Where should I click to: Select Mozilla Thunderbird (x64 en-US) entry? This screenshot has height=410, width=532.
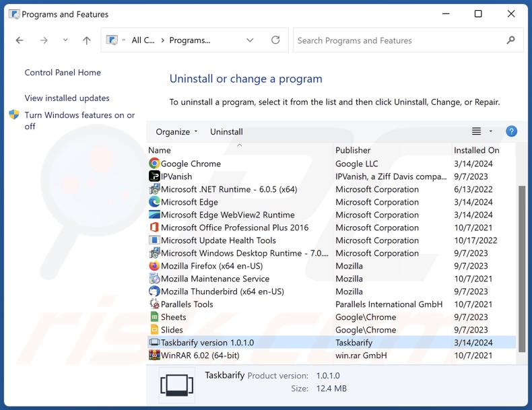[x=222, y=292]
